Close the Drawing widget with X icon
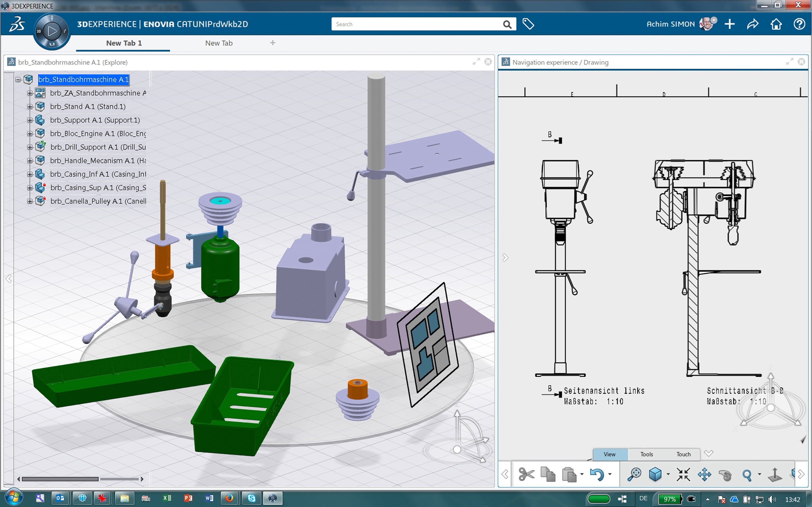The width and height of the screenshot is (812, 507). [x=801, y=62]
